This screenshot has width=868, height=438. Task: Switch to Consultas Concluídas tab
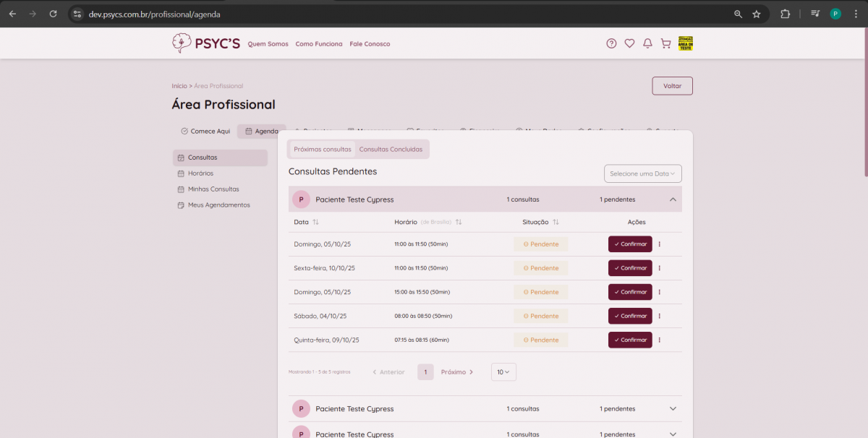point(391,149)
